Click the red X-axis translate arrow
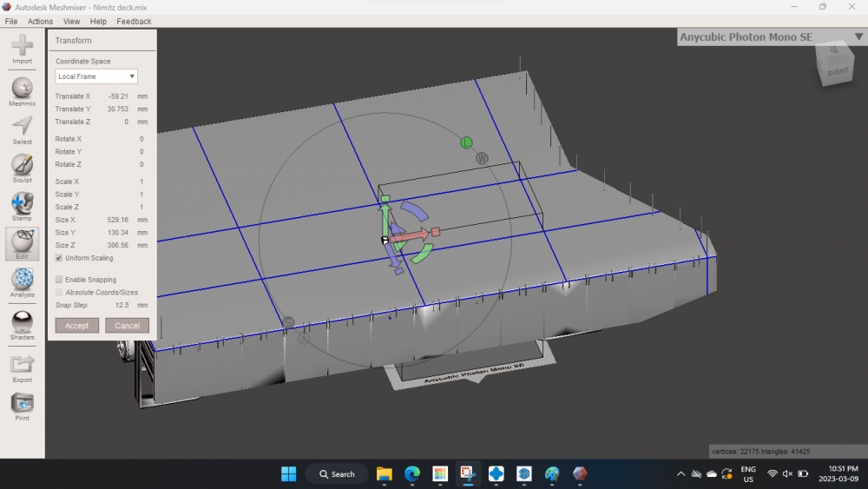Image resolution: width=868 pixels, height=489 pixels. [411, 236]
